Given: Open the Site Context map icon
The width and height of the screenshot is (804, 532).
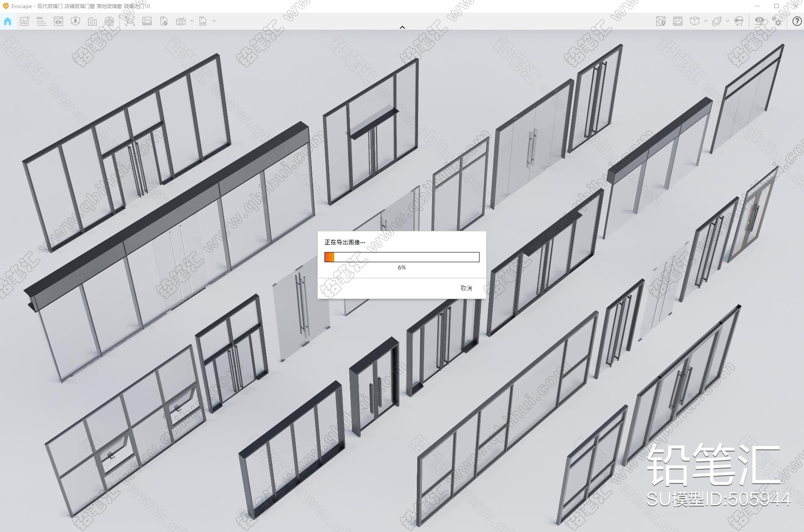Looking at the screenshot, I should 75,21.
